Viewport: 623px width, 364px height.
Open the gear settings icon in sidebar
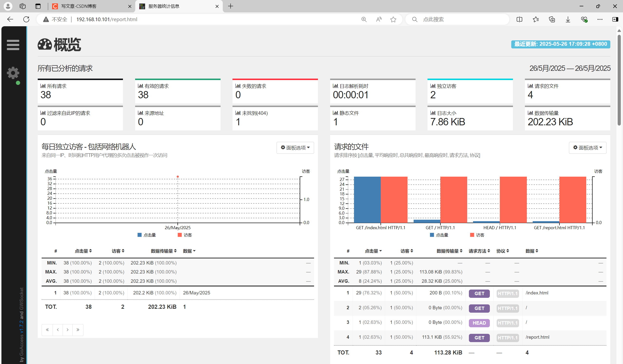(13, 73)
